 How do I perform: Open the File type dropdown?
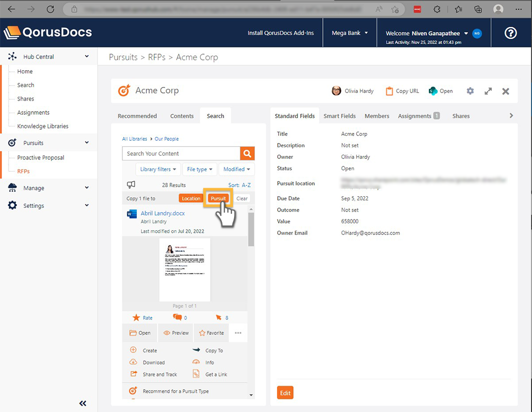199,169
